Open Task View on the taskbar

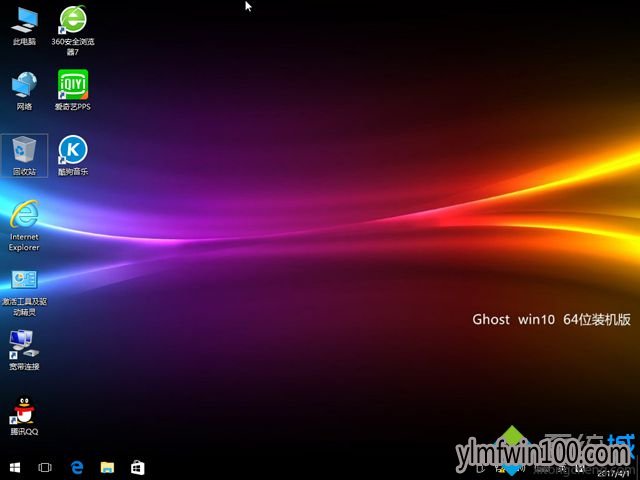tap(45, 467)
